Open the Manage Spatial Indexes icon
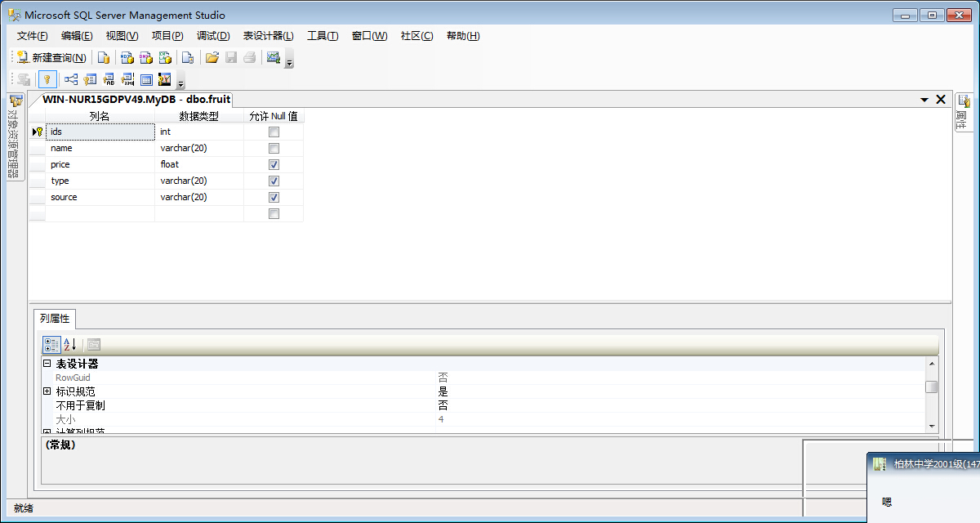Screen dimensions: 980x523 165,79
